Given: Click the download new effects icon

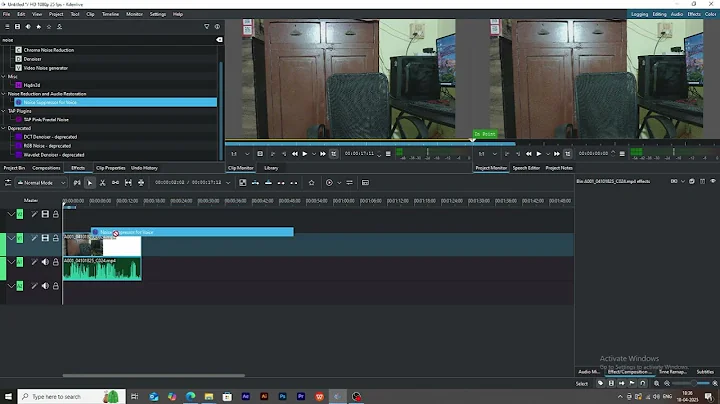Looking at the screenshot, I should click(59, 27).
